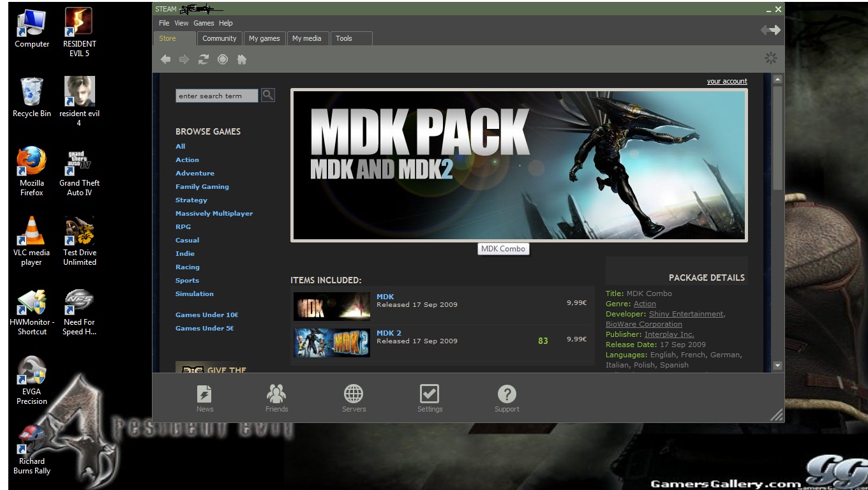Browse the Casual category
Viewport: 868px width, 490px height.
pos(187,240)
